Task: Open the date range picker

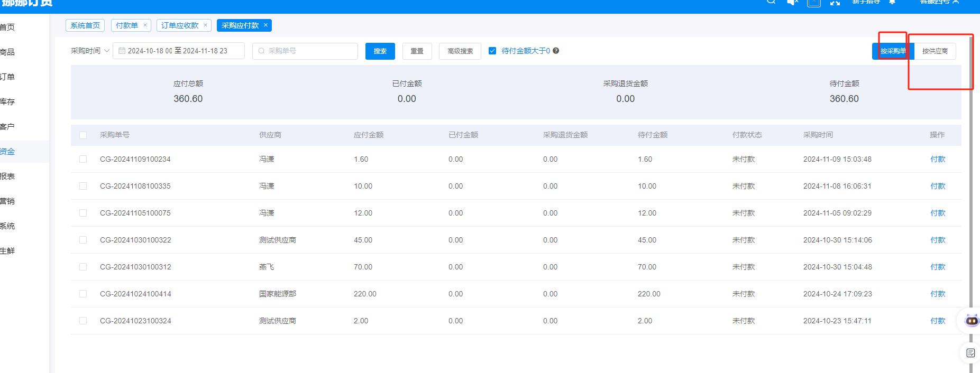Action: point(178,51)
